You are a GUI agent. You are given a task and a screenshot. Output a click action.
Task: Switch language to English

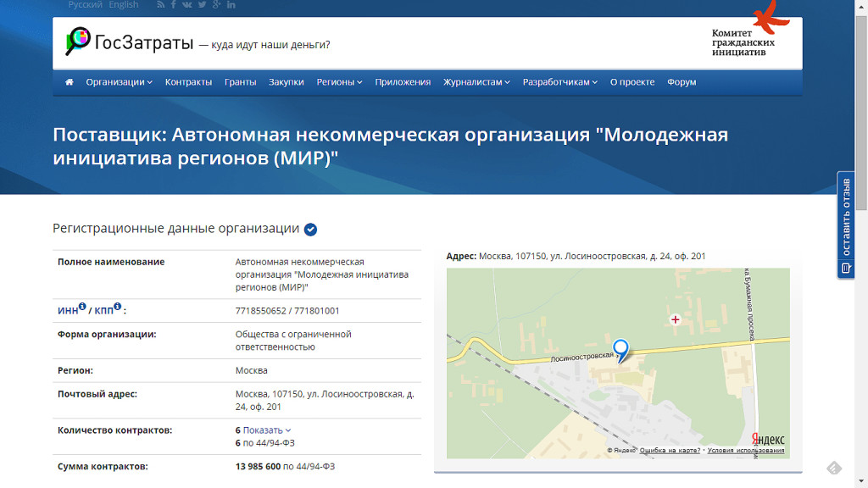coord(124,4)
